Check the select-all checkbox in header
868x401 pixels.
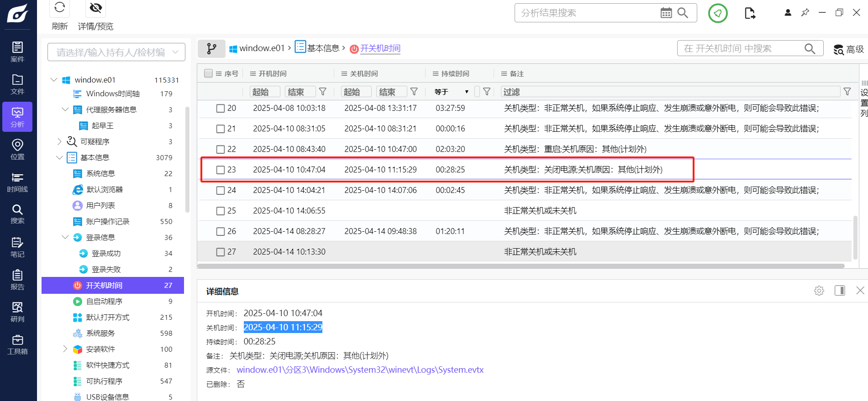[208, 73]
